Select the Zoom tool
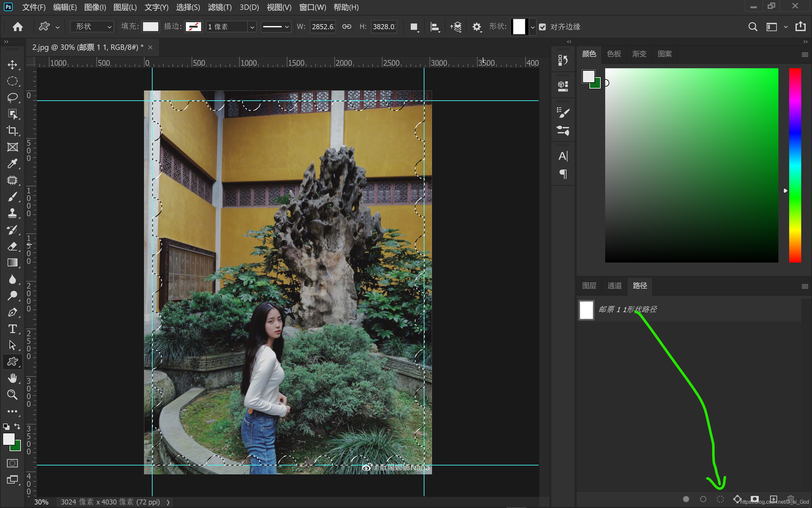 click(12, 394)
